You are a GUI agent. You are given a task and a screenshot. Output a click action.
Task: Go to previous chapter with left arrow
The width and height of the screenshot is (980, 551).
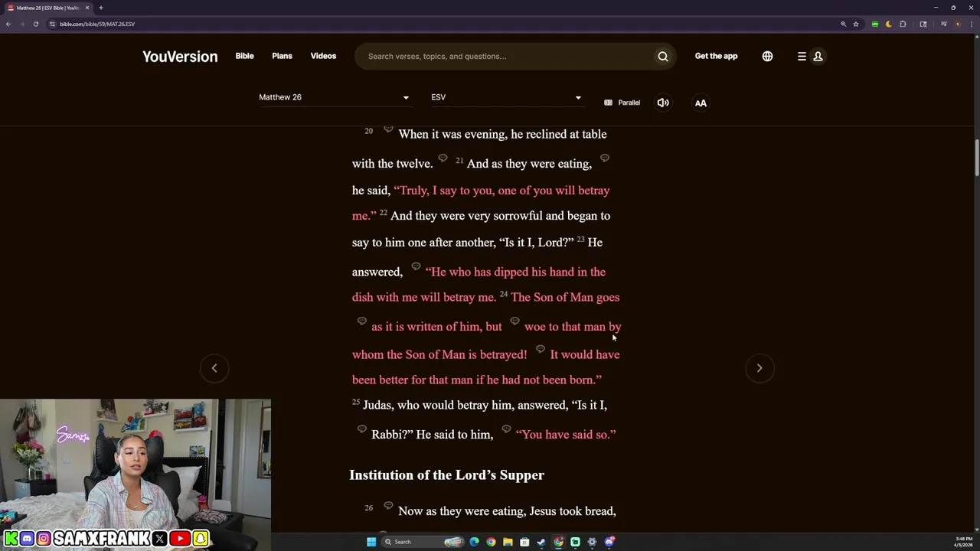pos(214,368)
